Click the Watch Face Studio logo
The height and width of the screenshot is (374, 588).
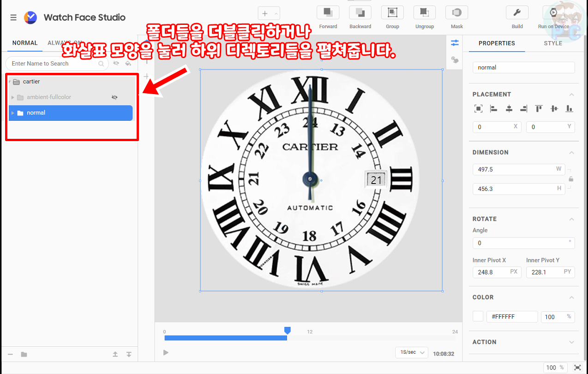click(30, 18)
